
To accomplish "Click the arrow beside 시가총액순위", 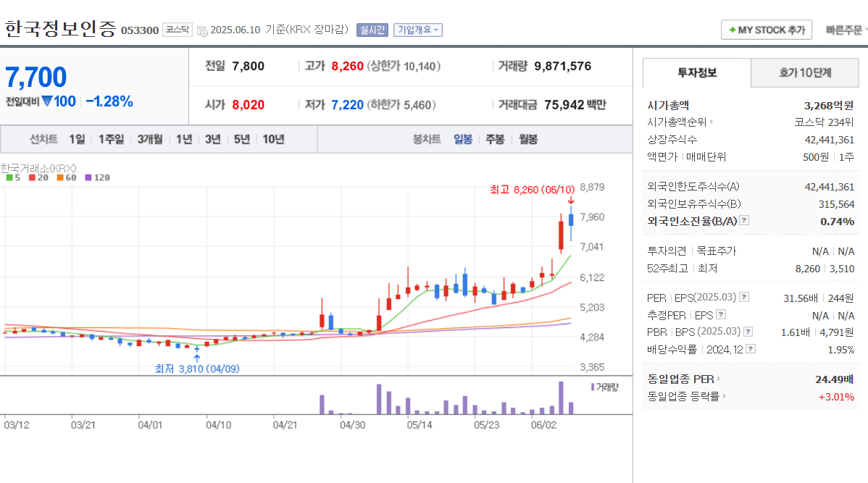I will coord(711,122).
